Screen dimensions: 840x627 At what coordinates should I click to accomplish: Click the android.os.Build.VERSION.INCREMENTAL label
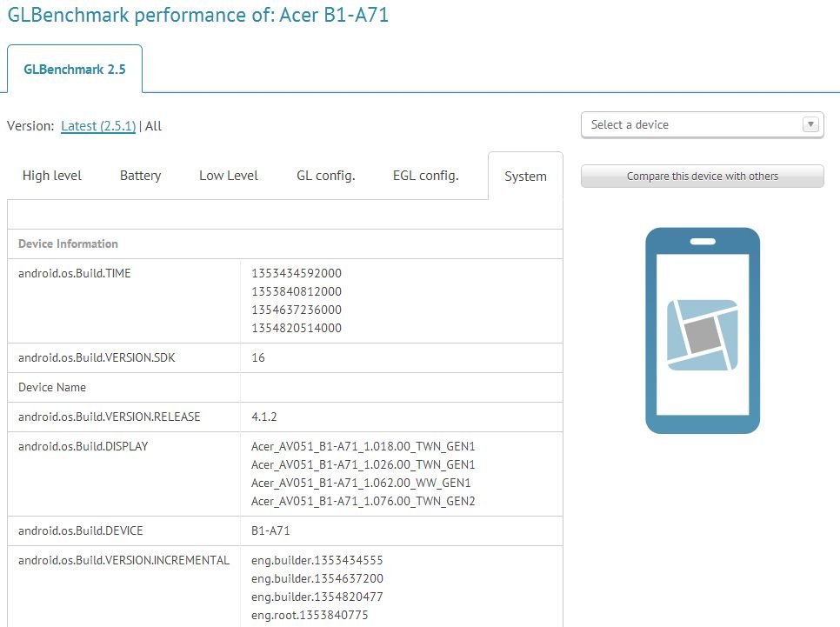click(x=123, y=560)
